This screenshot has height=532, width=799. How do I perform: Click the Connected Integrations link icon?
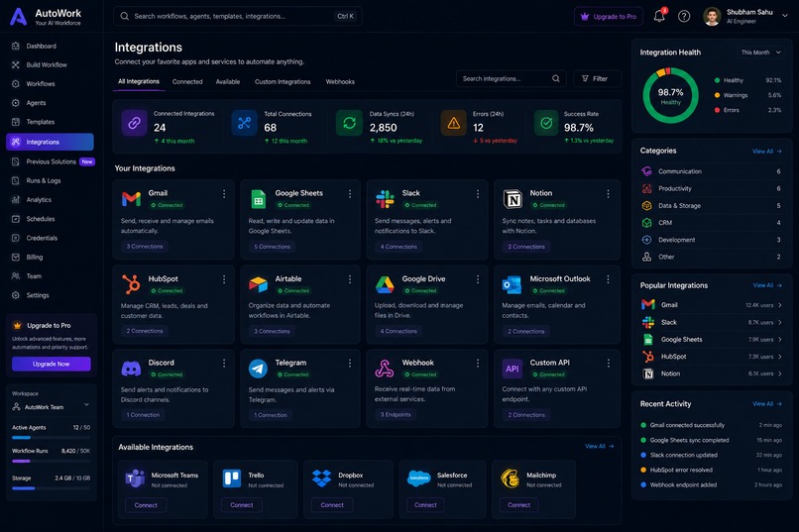(x=135, y=123)
